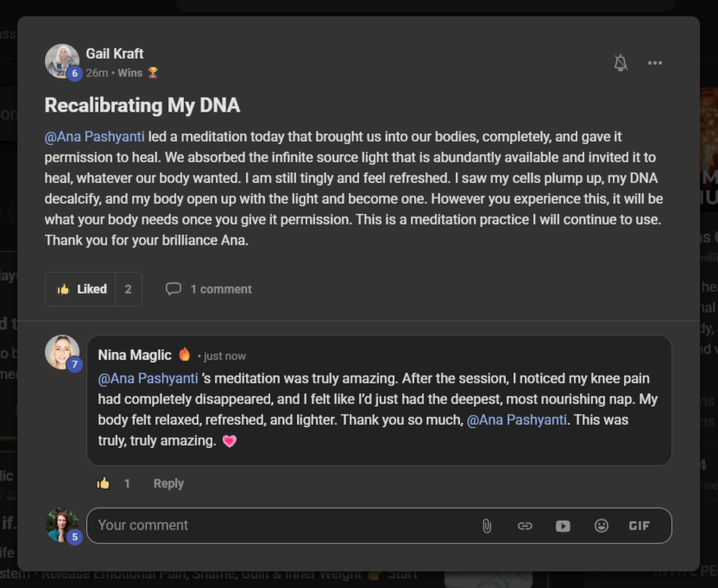Open Nina Maglic's profile name

tap(135, 355)
